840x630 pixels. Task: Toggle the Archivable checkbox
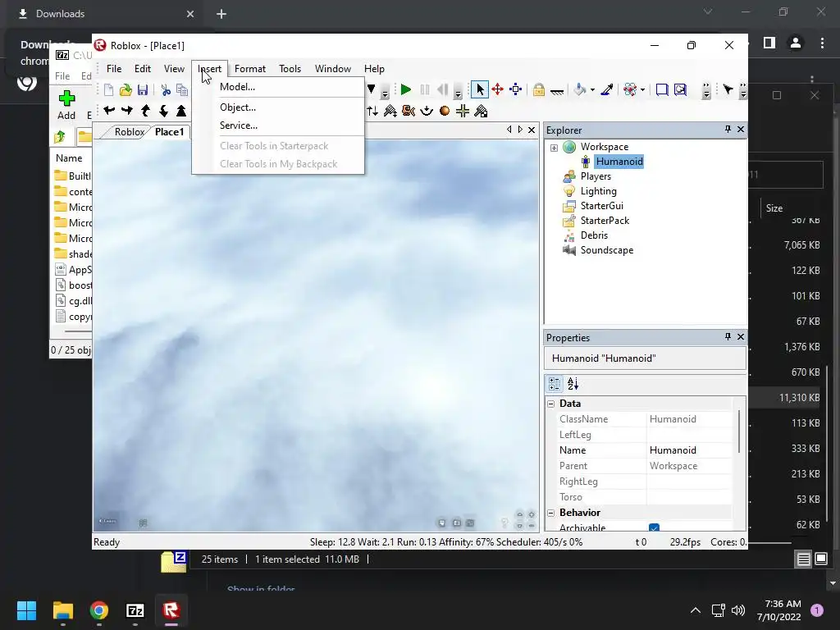654,527
